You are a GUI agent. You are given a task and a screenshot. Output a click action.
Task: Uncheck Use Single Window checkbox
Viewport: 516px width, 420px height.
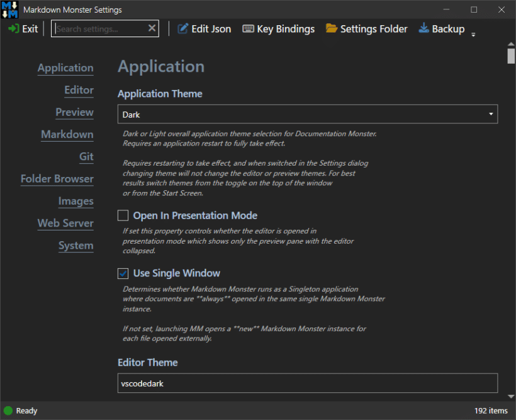pos(123,273)
